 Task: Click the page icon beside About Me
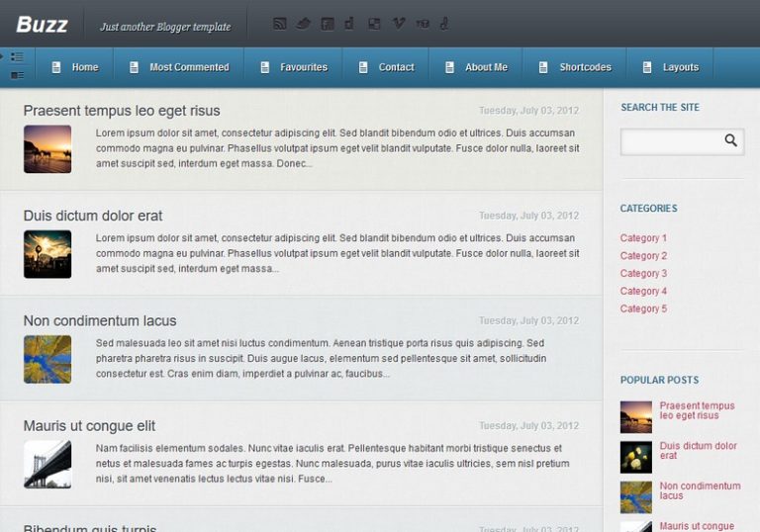[x=450, y=67]
